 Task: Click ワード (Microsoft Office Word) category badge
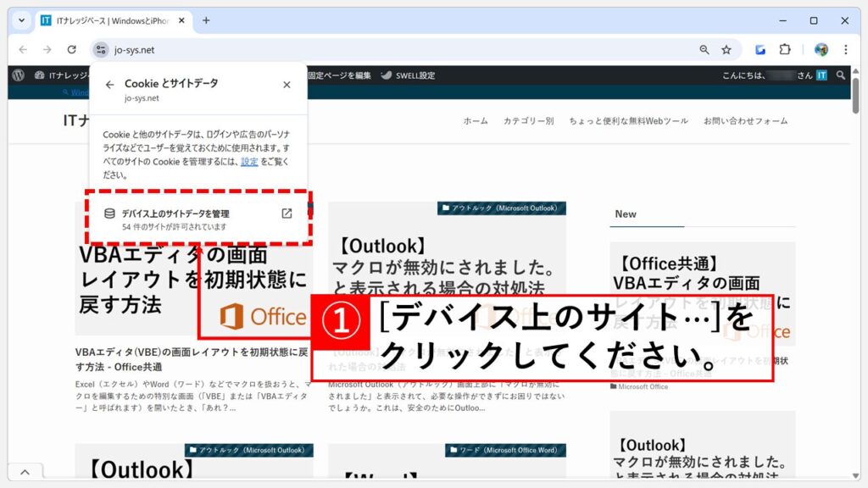coord(505,451)
